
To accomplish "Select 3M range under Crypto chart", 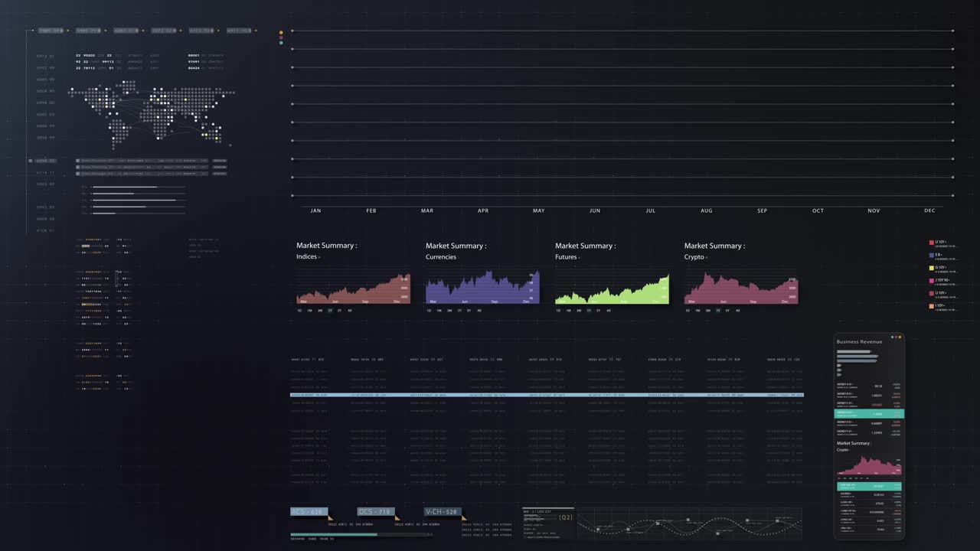I will coord(707,311).
